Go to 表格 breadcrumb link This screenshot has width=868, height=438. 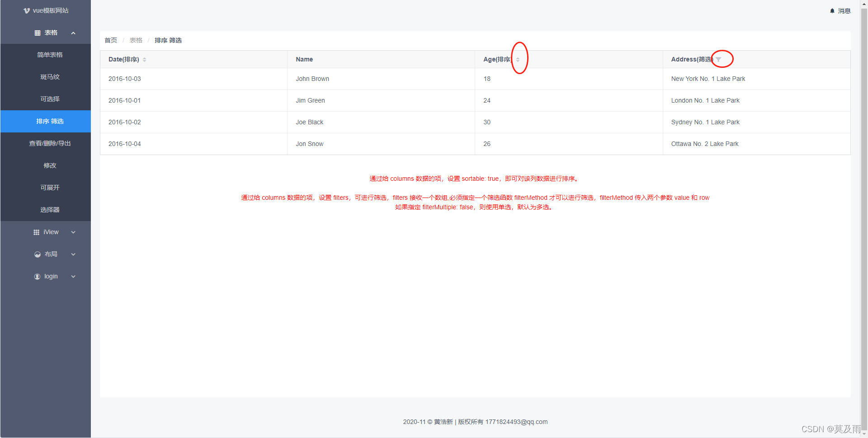tap(136, 40)
